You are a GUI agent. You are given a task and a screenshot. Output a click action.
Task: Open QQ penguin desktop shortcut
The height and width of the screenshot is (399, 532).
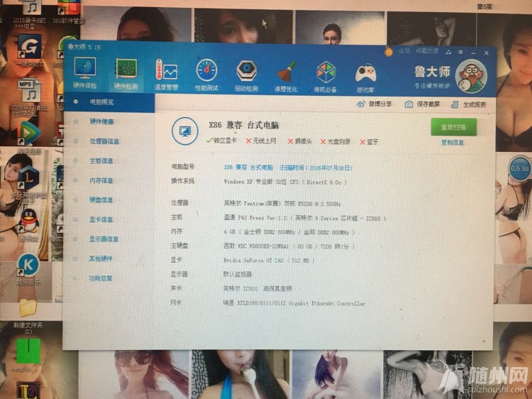(29, 224)
